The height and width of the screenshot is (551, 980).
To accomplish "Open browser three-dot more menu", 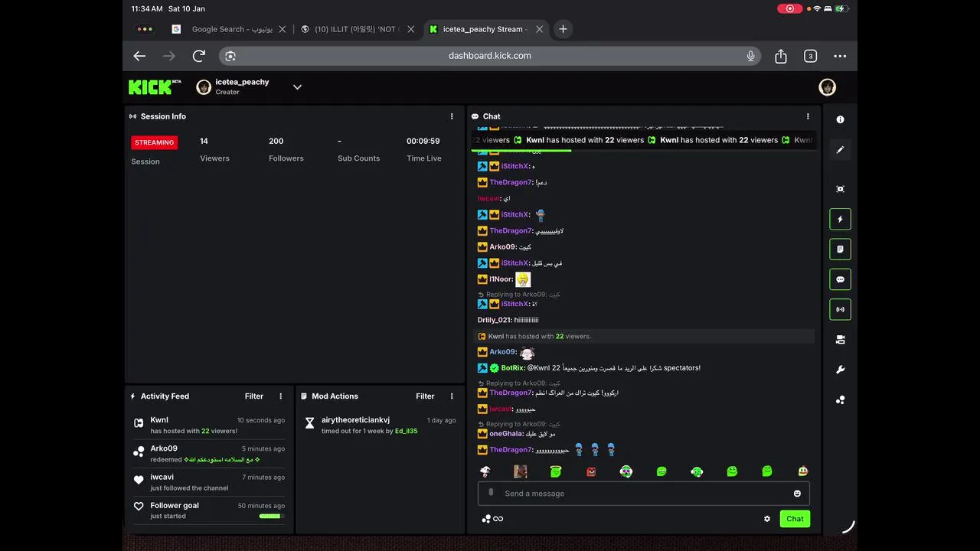I will point(840,56).
